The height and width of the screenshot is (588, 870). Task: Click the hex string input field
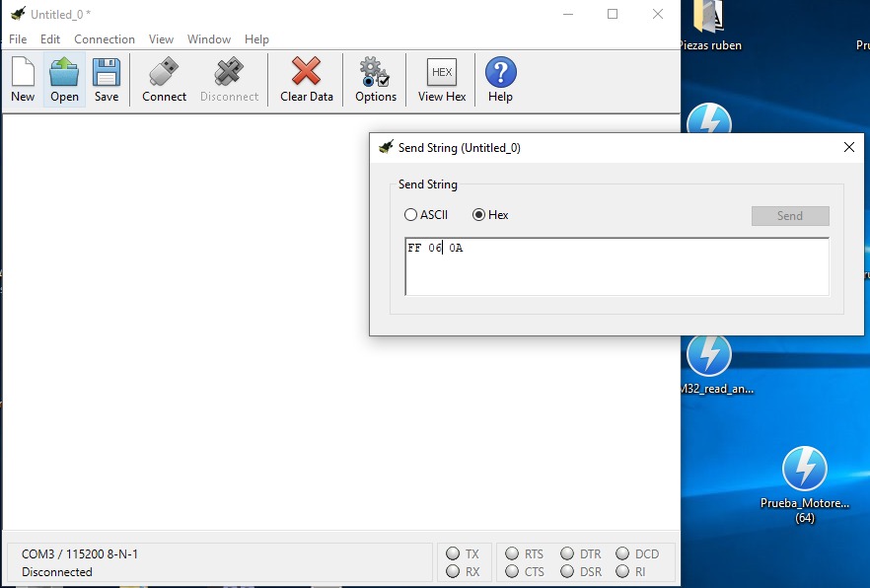pos(616,266)
